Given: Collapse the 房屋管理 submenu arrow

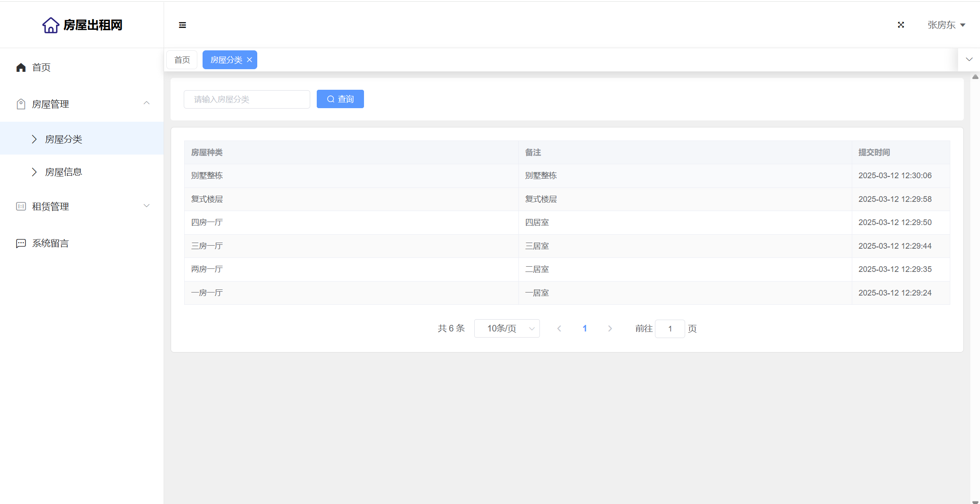Looking at the screenshot, I should point(147,103).
